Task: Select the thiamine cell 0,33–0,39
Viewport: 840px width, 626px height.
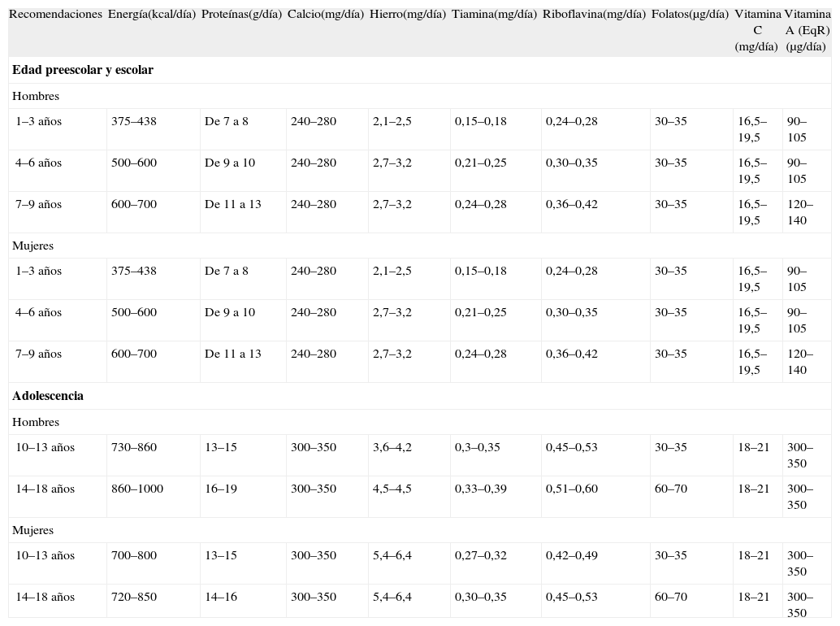Action: [x=480, y=489]
